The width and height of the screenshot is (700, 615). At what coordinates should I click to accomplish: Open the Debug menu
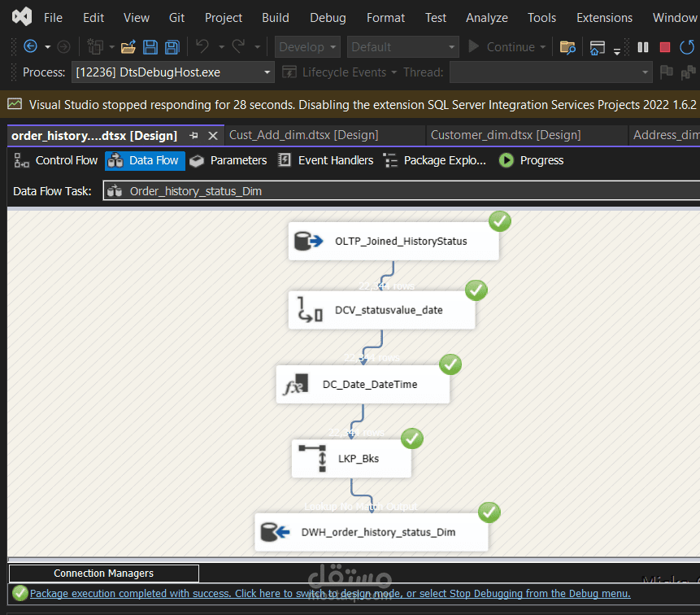tap(327, 17)
